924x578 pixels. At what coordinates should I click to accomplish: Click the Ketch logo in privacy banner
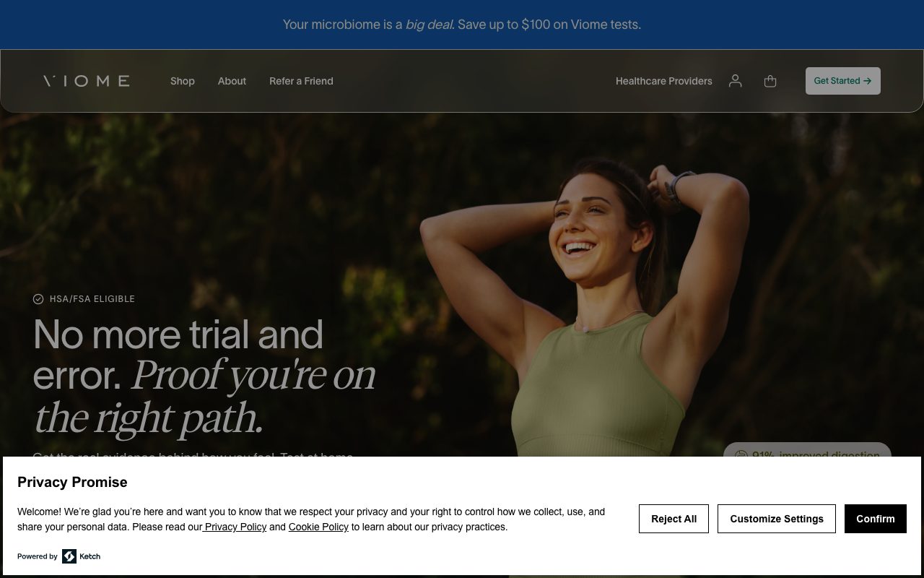click(81, 556)
